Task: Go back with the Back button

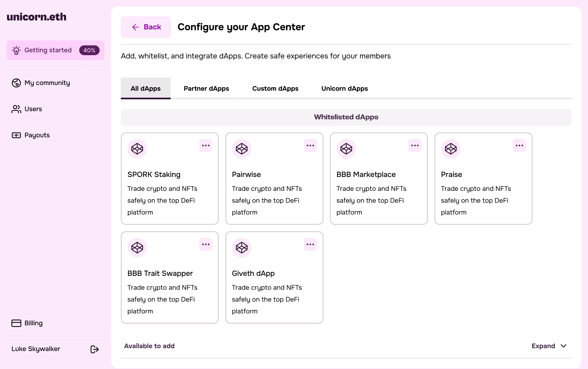Action: 146,27
